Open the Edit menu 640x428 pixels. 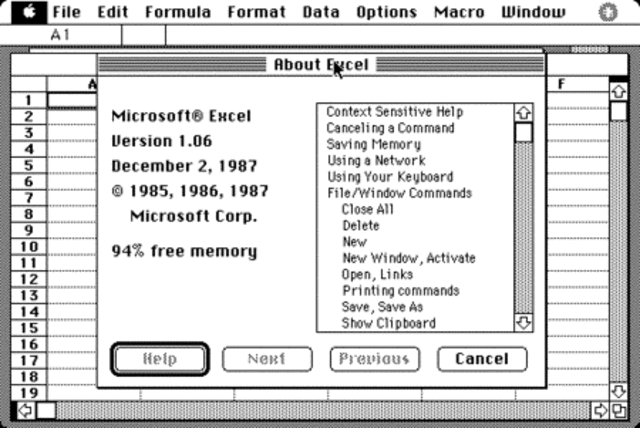click(x=113, y=12)
